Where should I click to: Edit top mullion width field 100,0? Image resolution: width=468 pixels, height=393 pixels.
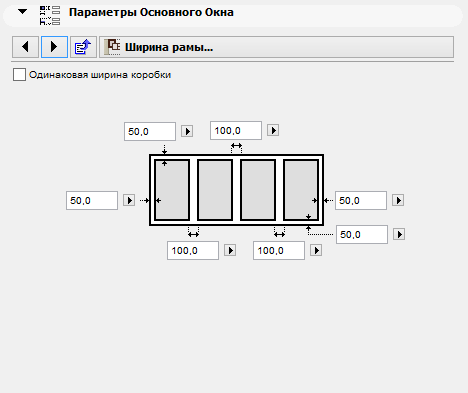click(236, 130)
